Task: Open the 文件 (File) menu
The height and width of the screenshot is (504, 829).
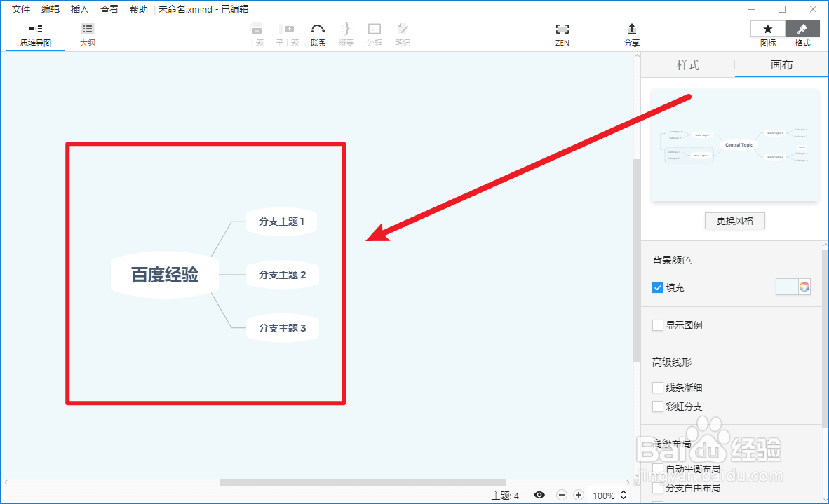Action: pos(20,8)
